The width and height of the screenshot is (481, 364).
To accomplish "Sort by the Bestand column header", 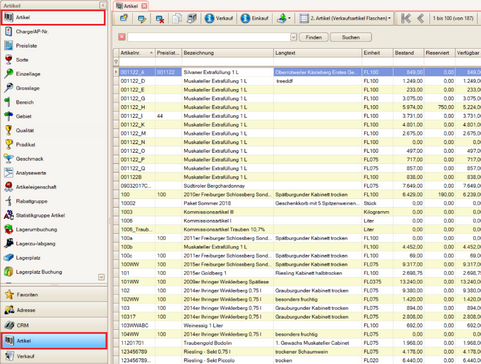I will click(x=408, y=53).
